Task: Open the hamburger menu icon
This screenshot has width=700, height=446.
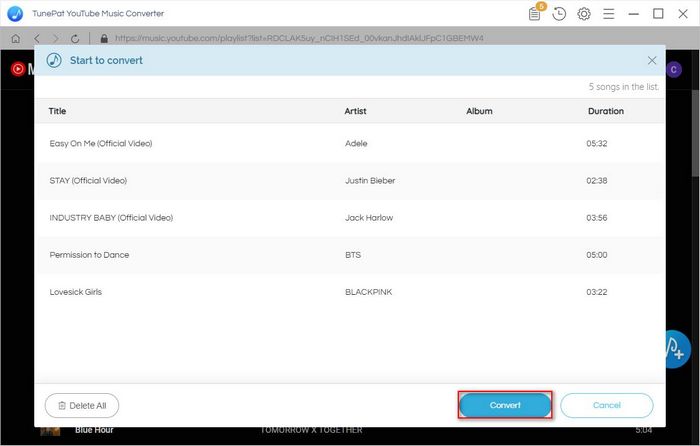Action: (x=608, y=14)
